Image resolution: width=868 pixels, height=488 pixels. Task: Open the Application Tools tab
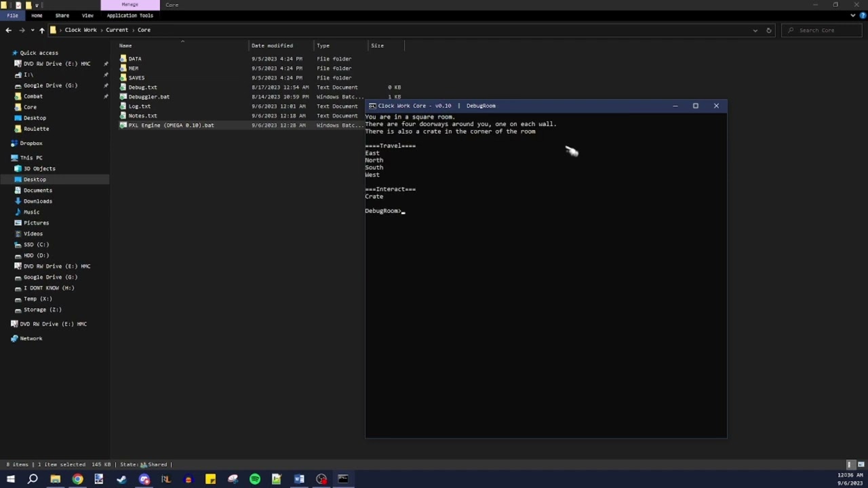point(130,16)
